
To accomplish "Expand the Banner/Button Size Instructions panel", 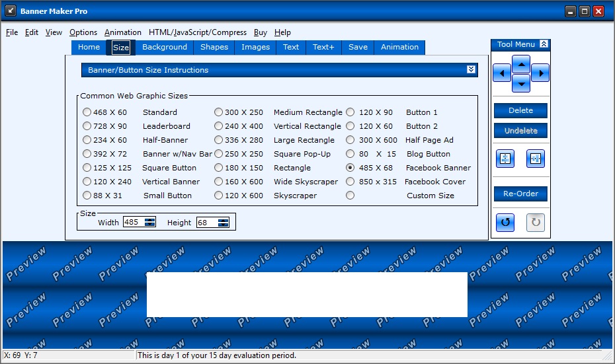I will (x=471, y=69).
